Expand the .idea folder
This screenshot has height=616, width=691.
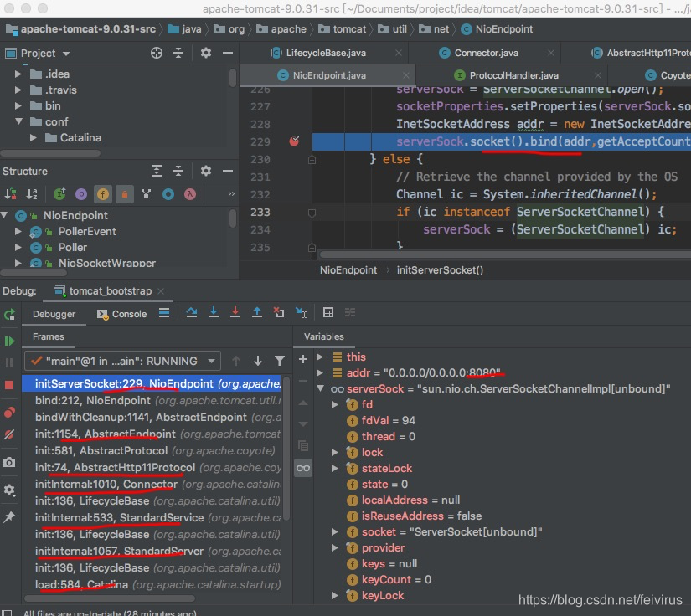(x=18, y=74)
